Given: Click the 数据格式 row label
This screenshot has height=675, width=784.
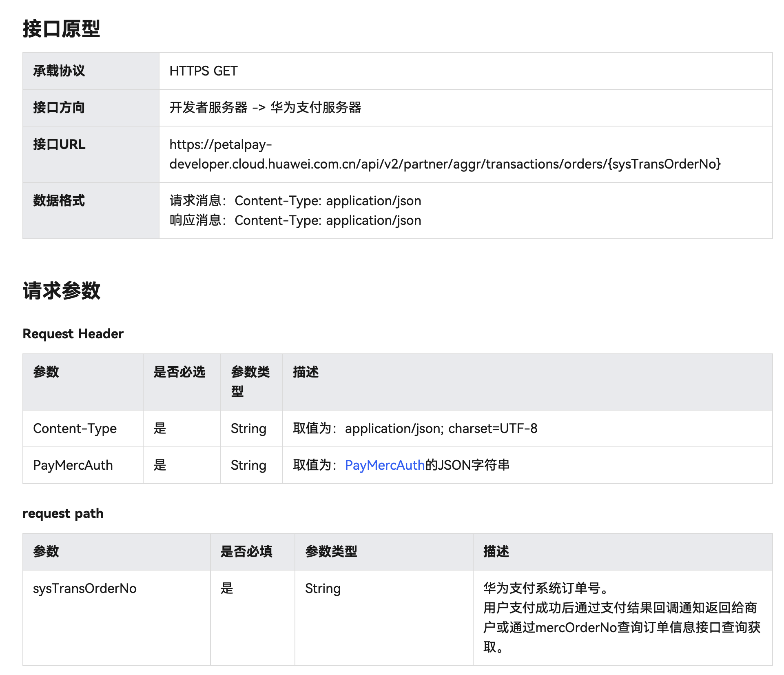Looking at the screenshot, I should pyautogui.click(x=59, y=201).
